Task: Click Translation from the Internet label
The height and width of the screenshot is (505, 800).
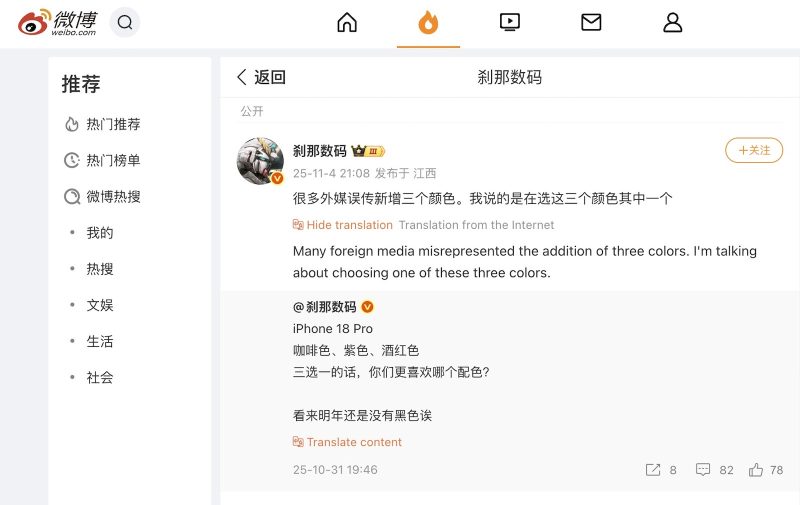Action: coord(477,225)
